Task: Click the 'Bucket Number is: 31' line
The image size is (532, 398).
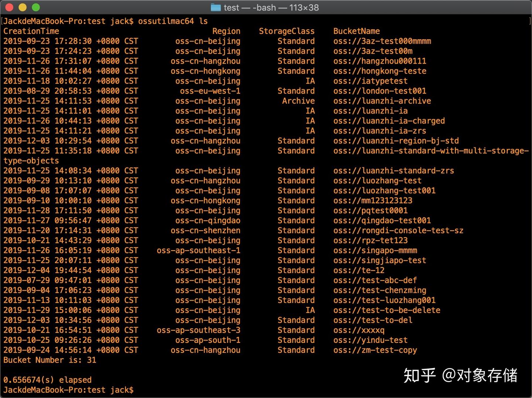Action: click(50, 360)
